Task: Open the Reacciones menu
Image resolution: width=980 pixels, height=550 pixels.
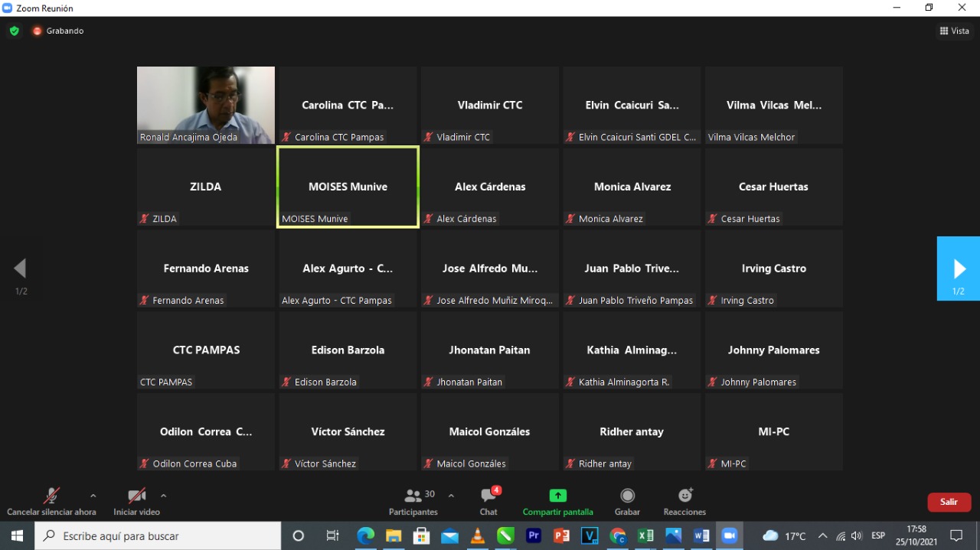Action: click(x=684, y=502)
